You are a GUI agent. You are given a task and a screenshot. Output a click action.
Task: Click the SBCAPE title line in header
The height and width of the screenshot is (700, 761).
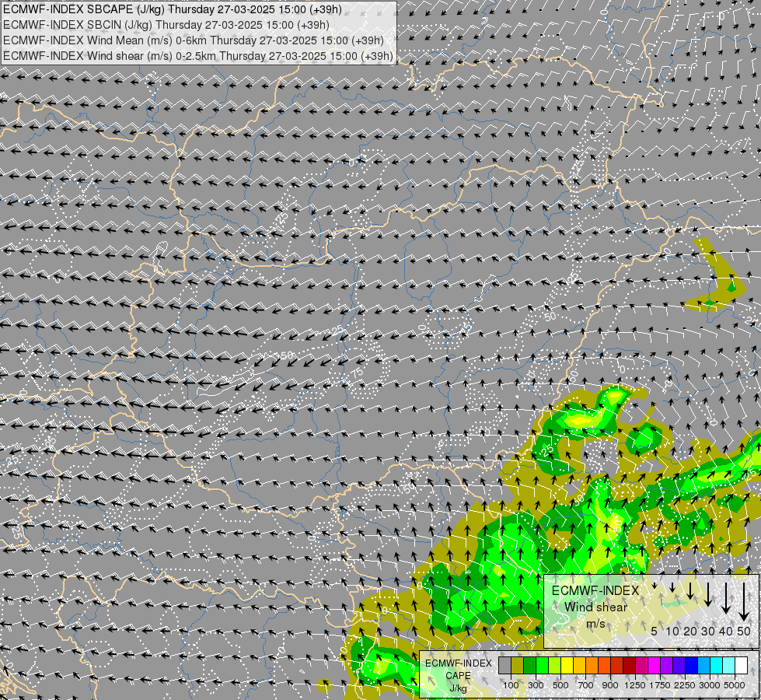coord(173,9)
